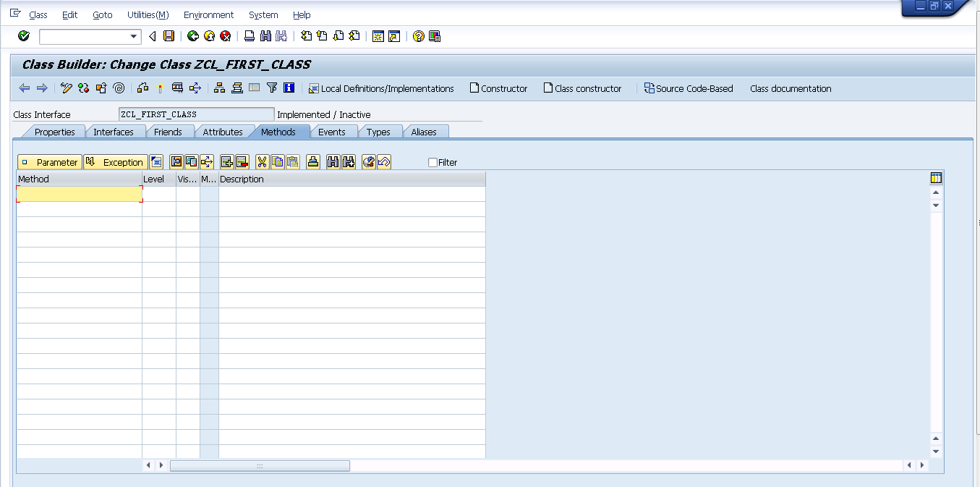Open the table layout icon above the scrollbar
Viewport: 980px width, 487px height.
pos(936,177)
